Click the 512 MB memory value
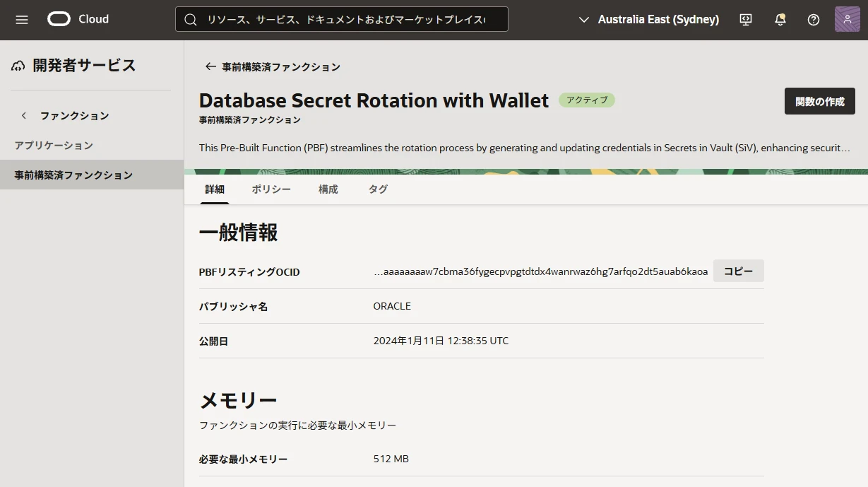Image resolution: width=868 pixels, height=487 pixels. (391, 459)
